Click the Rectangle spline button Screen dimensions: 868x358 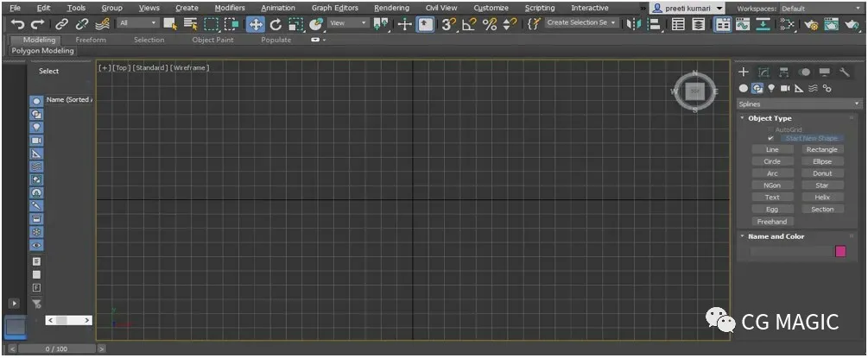pos(822,149)
